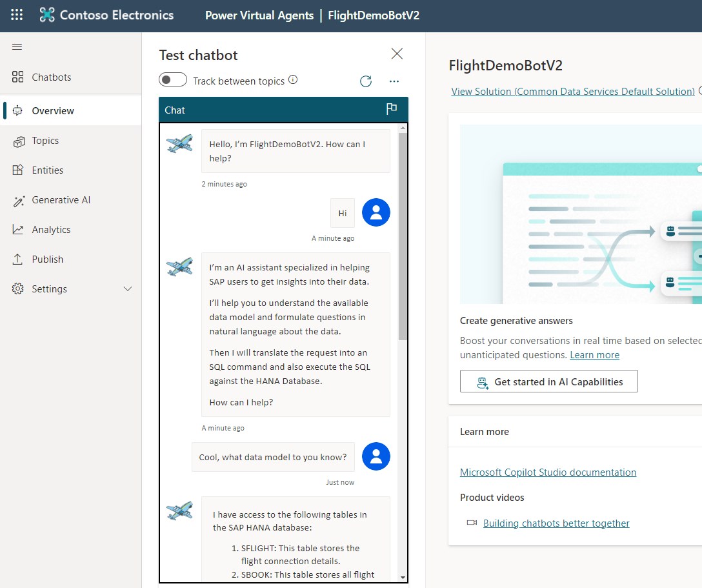Viewport: 702px width, 588px height.
Task: Click the bot avatar beside the SAP HANA tables message
Action: 179,511
